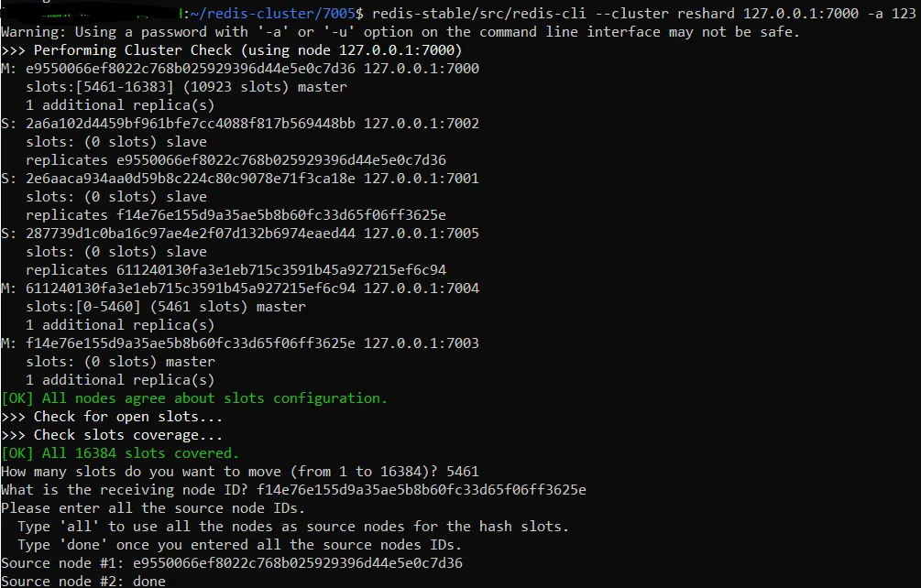921x588 pixels.
Task: Select node ID for 127.0.0.1:7000
Action: pyautogui.click(x=191, y=69)
